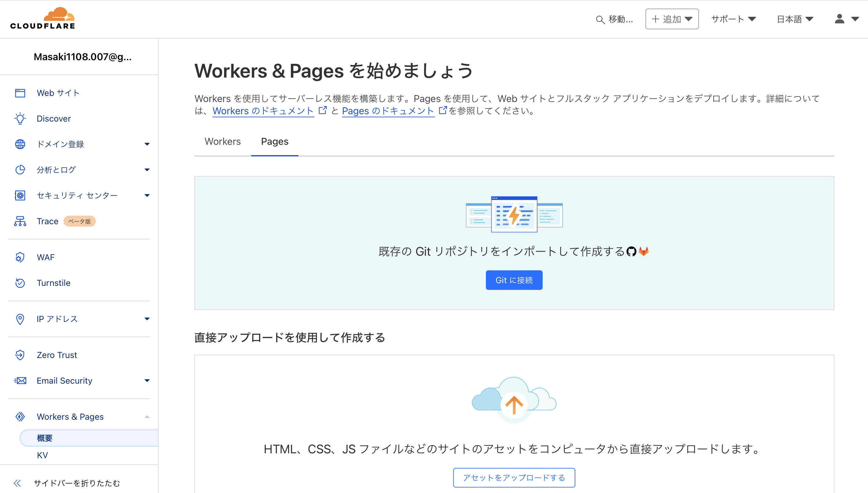This screenshot has height=493, width=868.
Task: Click the Cloudflare logo
Action: pyautogui.click(x=43, y=18)
